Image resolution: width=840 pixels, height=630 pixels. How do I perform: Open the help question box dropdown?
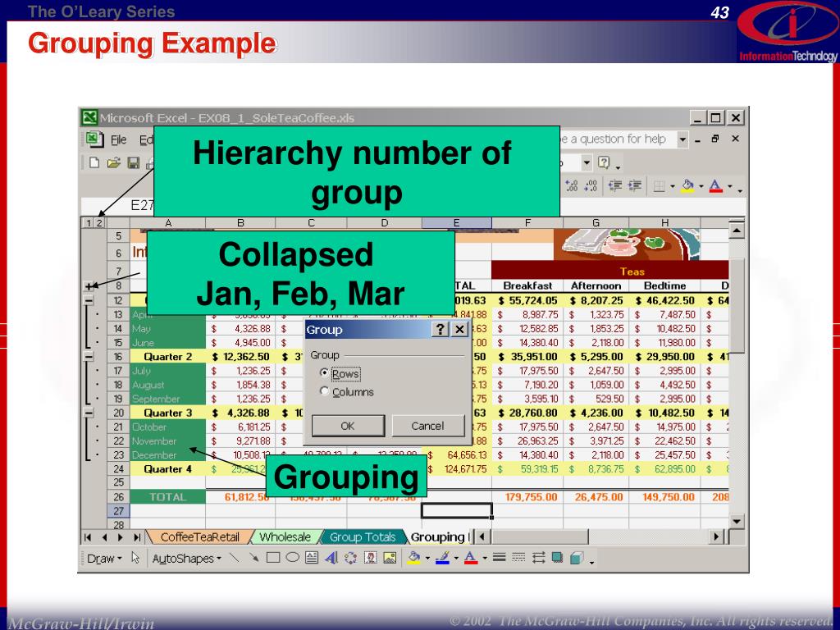point(682,139)
